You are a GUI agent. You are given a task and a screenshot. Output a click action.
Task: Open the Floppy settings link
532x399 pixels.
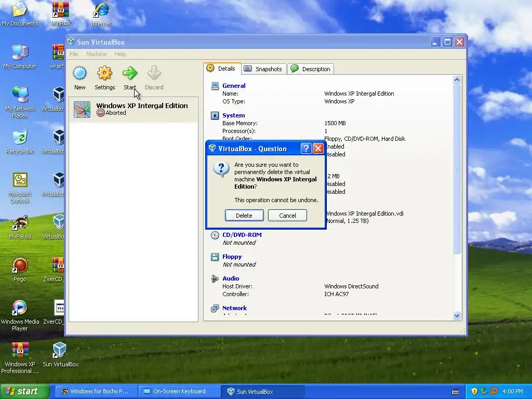(232, 257)
